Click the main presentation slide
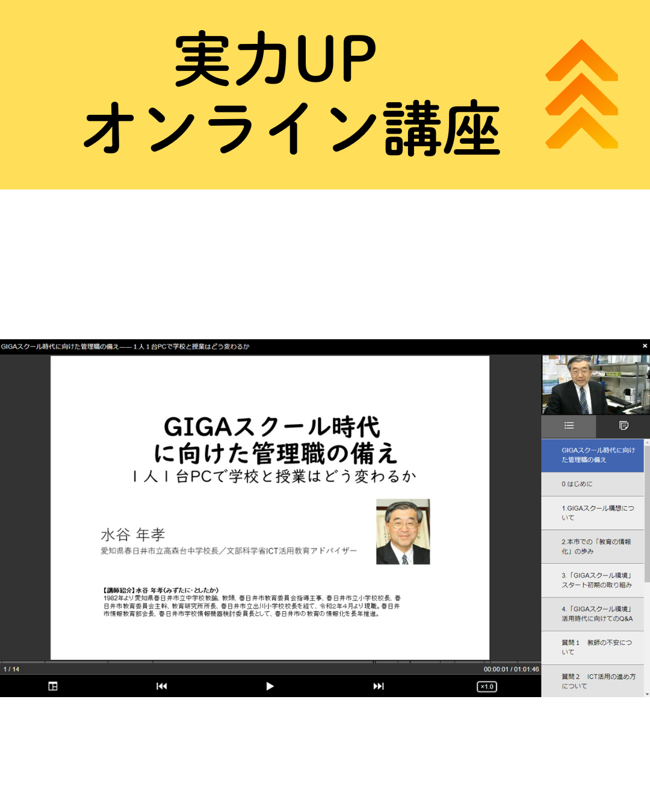 click(270, 508)
